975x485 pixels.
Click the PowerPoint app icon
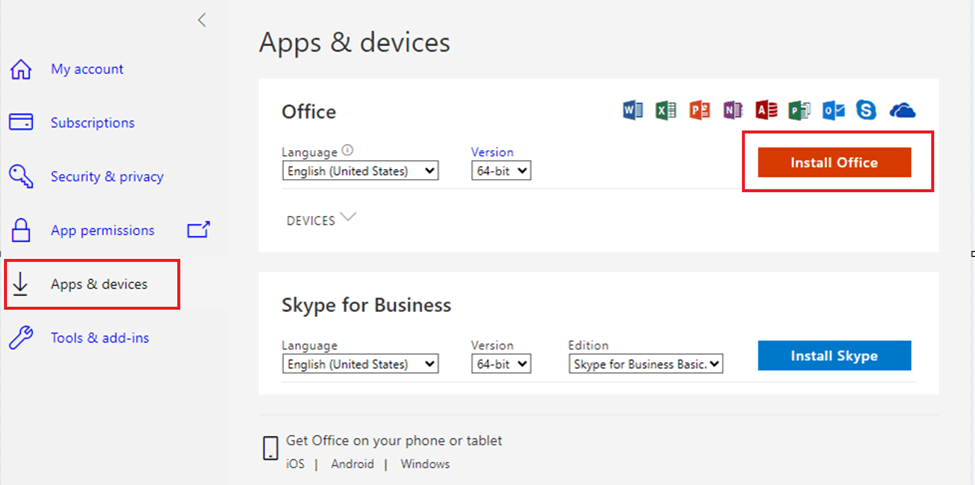[700, 111]
